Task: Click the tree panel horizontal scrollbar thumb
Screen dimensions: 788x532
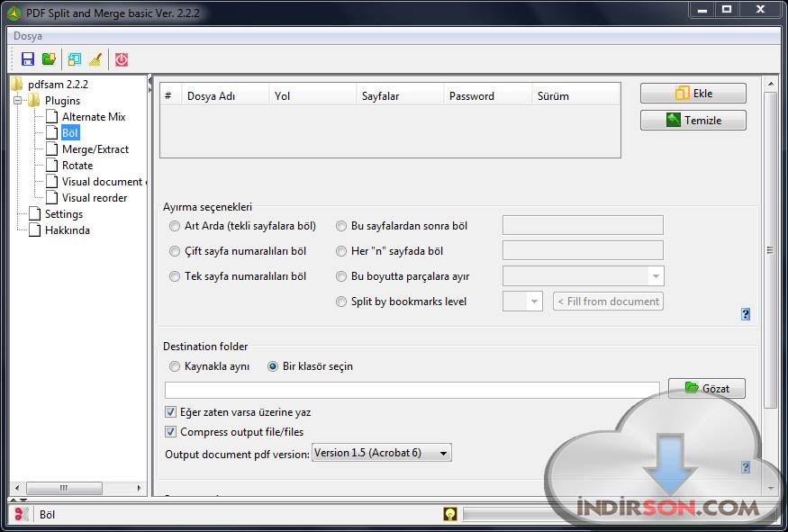Action: (x=64, y=488)
